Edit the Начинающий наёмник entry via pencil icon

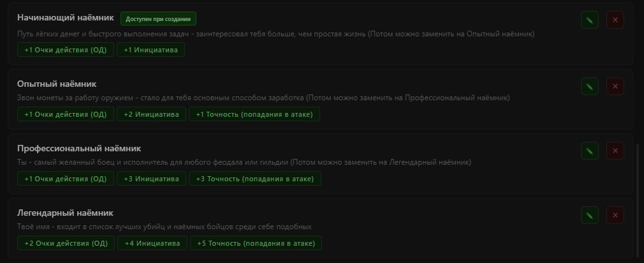589,20
